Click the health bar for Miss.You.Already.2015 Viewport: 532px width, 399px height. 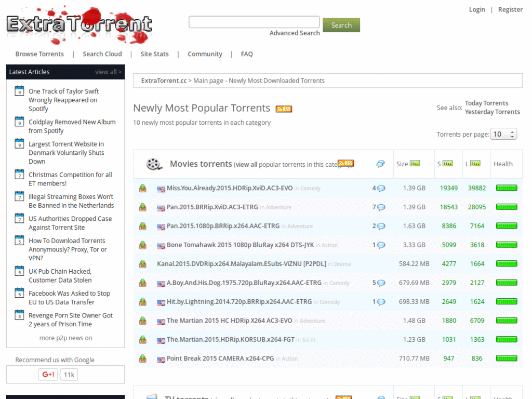tap(506, 188)
